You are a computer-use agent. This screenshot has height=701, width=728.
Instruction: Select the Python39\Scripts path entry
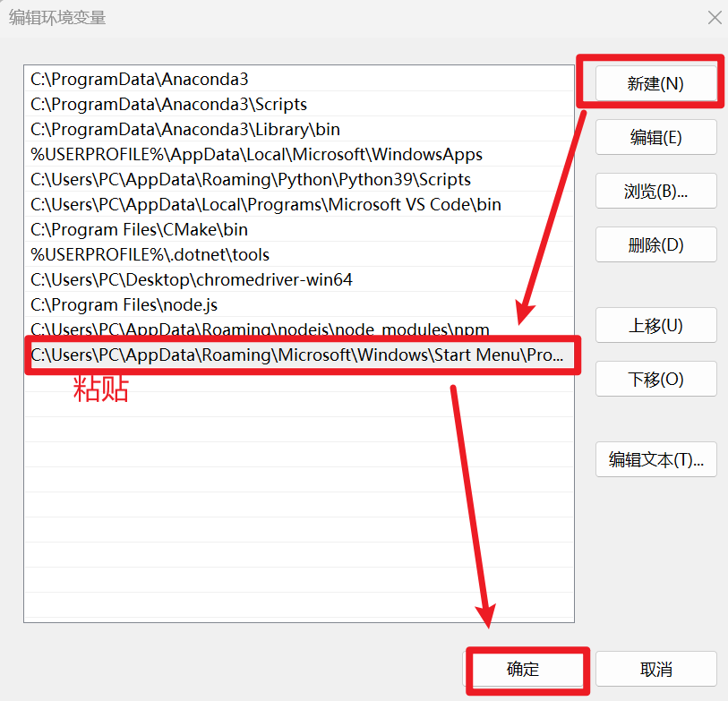299,179
